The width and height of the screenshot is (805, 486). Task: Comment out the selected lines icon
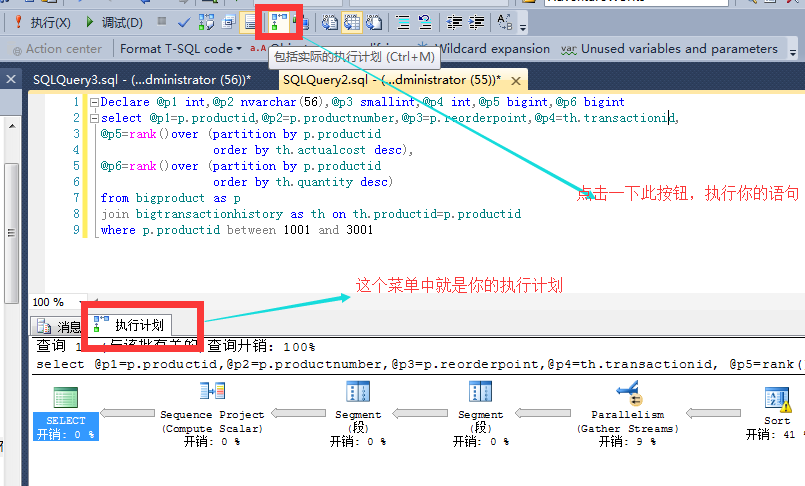click(403, 22)
